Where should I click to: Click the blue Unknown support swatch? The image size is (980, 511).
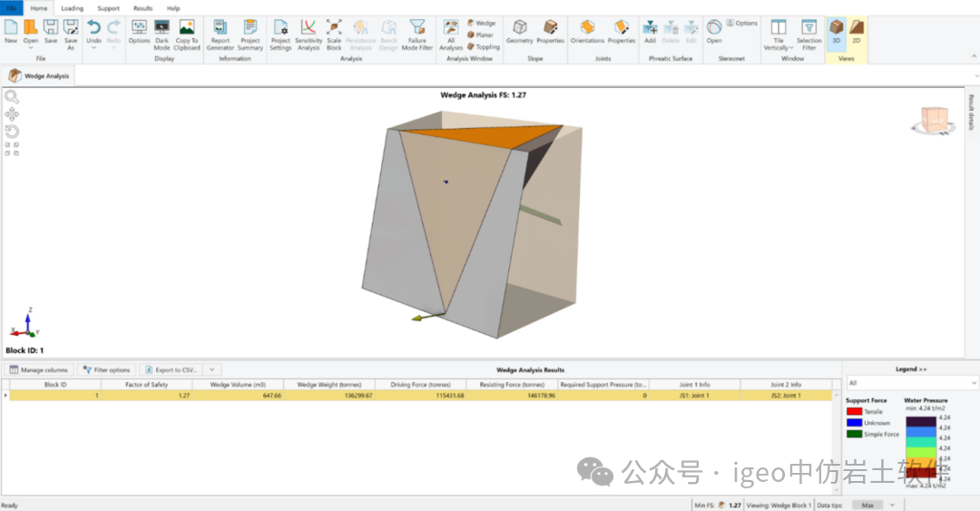(x=855, y=423)
